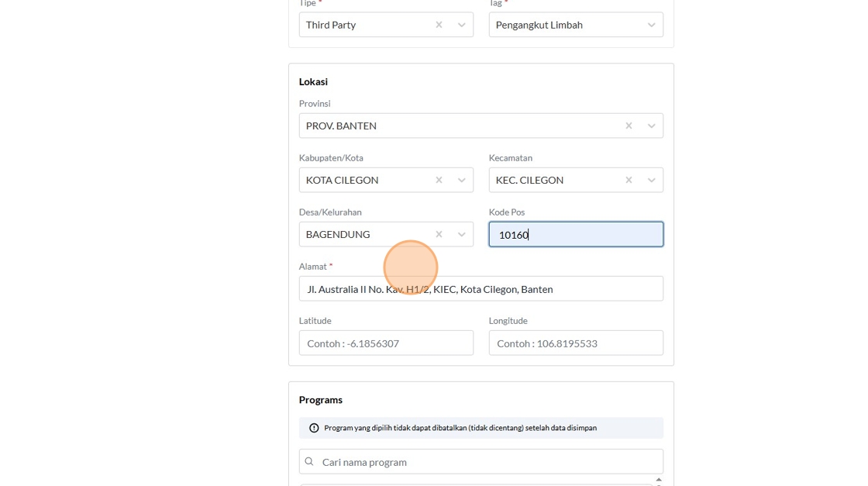Viewport: 868px width, 486px height.
Task: Open the Kabupaten/Kota dropdown chevron
Action: click(x=462, y=180)
